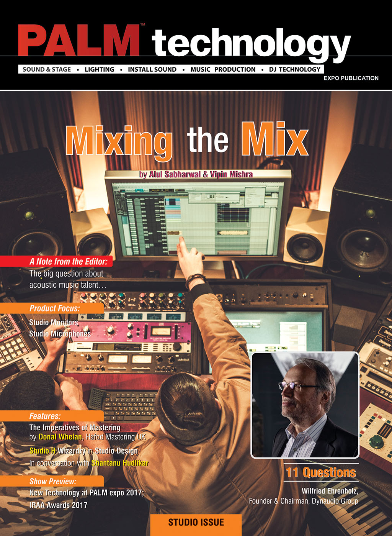
Task: Click 'The big question about' line
Action: tap(66, 274)
